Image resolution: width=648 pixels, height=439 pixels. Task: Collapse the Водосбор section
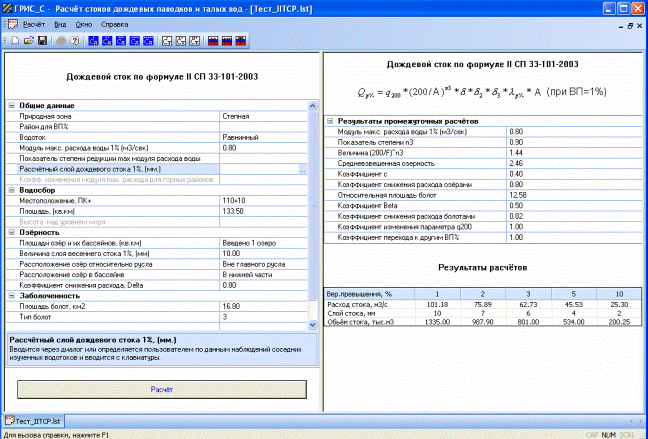[x=12, y=190]
